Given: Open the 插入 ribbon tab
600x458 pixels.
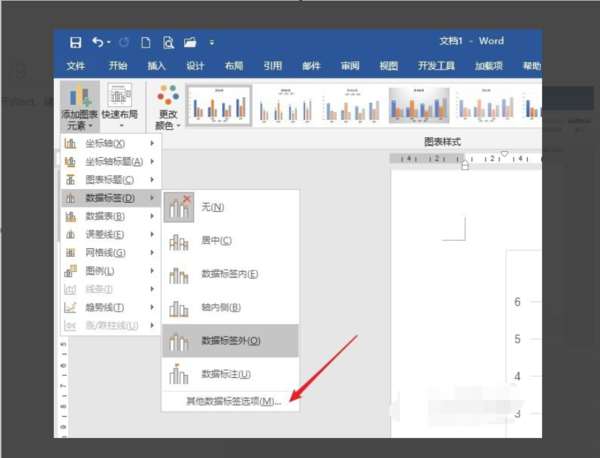Looking at the screenshot, I should click(157, 66).
